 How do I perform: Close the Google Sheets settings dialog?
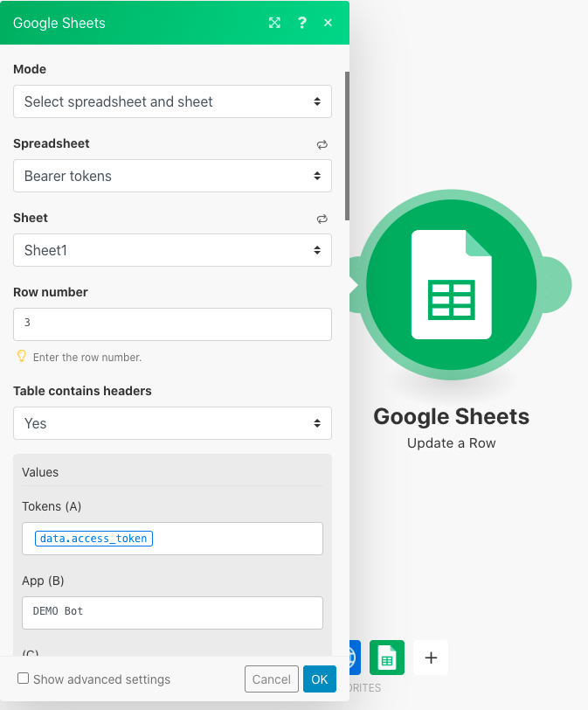click(328, 23)
